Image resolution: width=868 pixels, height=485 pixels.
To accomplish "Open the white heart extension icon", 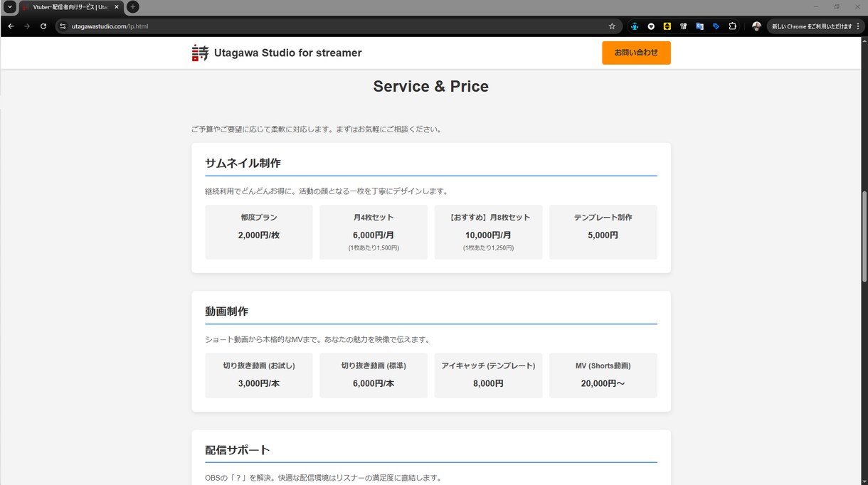I will pos(651,26).
